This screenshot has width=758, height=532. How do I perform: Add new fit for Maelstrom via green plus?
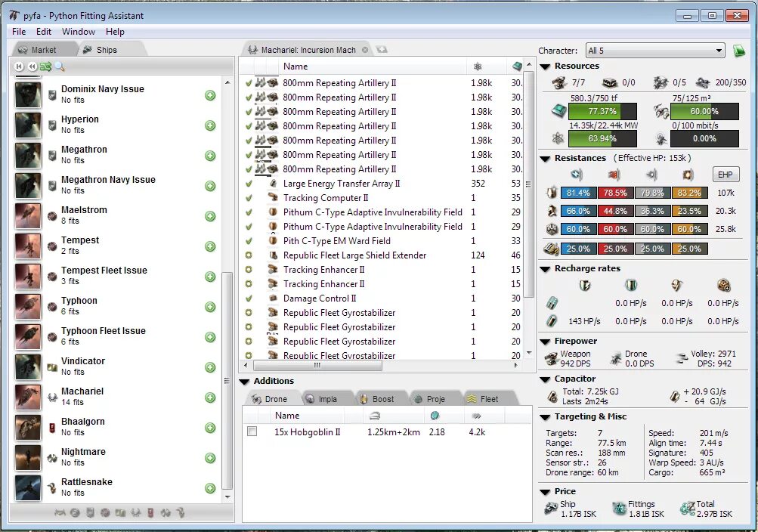(210, 216)
